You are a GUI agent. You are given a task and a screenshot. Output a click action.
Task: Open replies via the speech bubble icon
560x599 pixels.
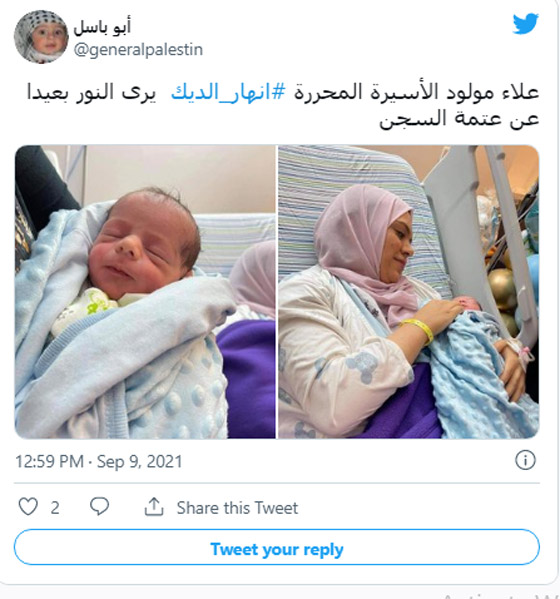99,507
